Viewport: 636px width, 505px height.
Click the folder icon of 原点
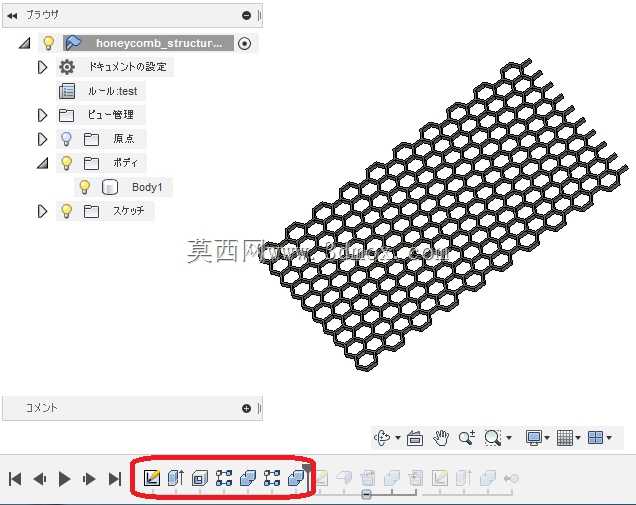(x=91, y=139)
